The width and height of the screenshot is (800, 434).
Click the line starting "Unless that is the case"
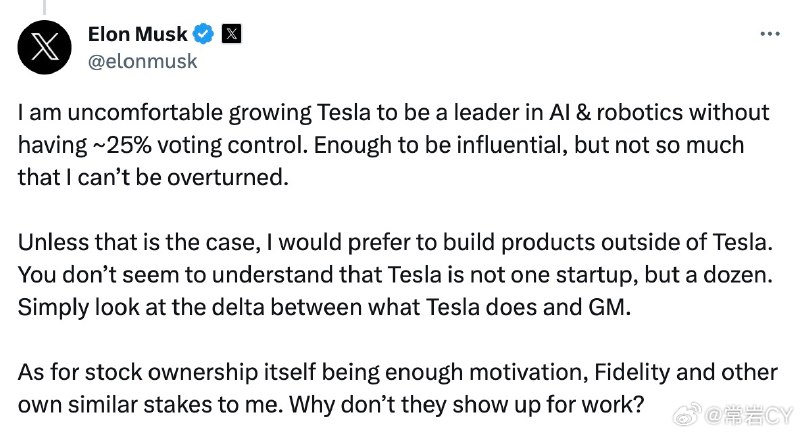click(395, 243)
